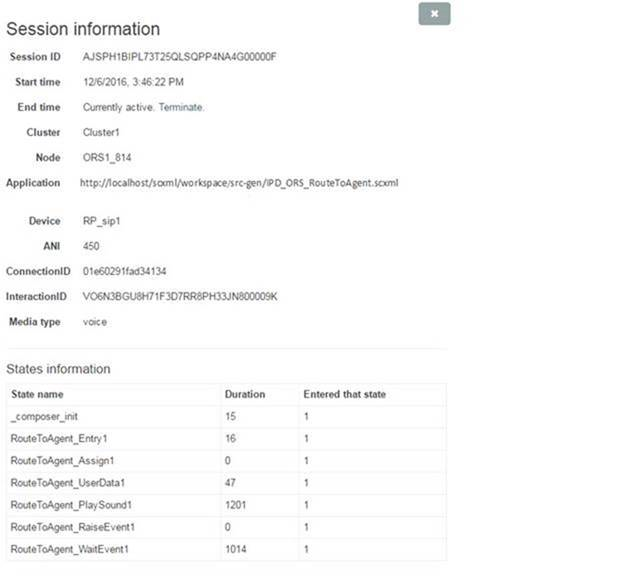623x581 pixels.
Task: Click the ConnectionID value
Action: [124, 270]
